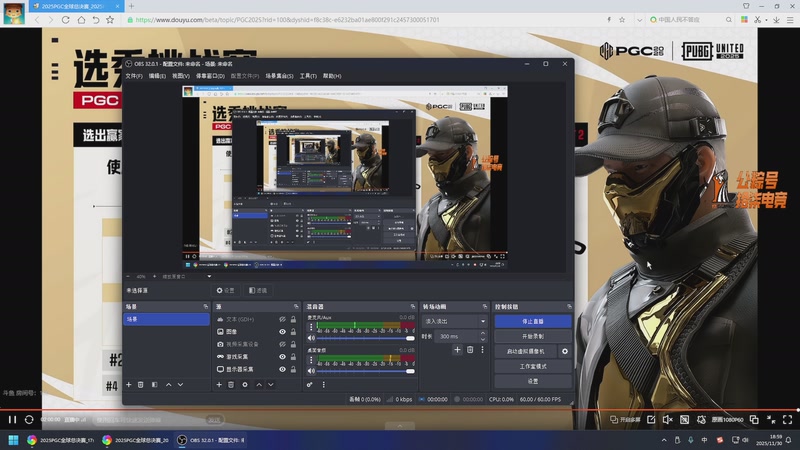Hide the 游戏采集 source
The image size is (800, 450).
click(282, 357)
